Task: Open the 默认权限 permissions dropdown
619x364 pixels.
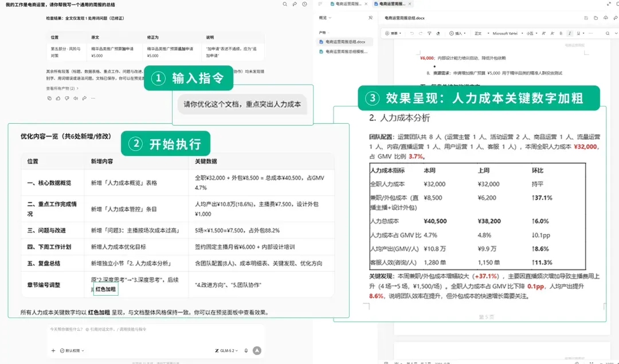Action: (x=72, y=351)
